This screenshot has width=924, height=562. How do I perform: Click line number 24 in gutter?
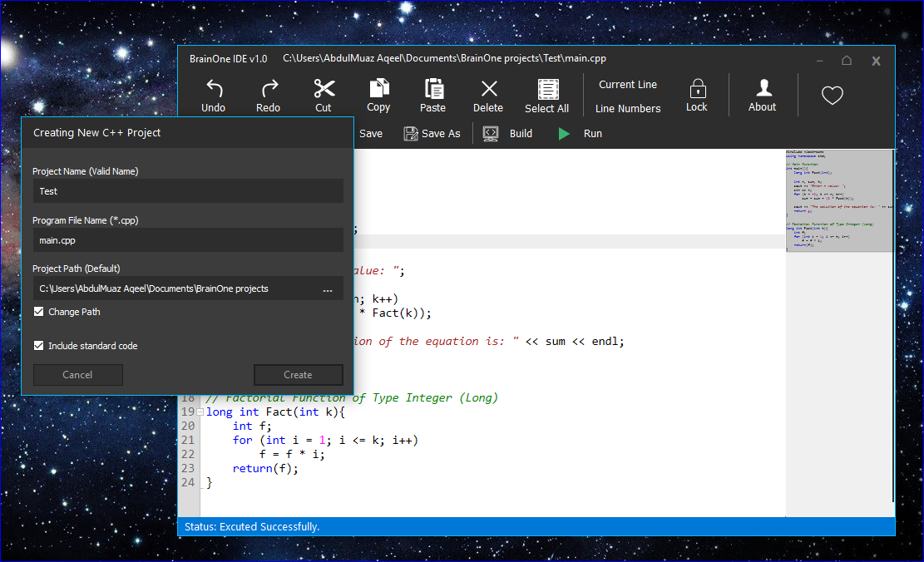(x=188, y=482)
